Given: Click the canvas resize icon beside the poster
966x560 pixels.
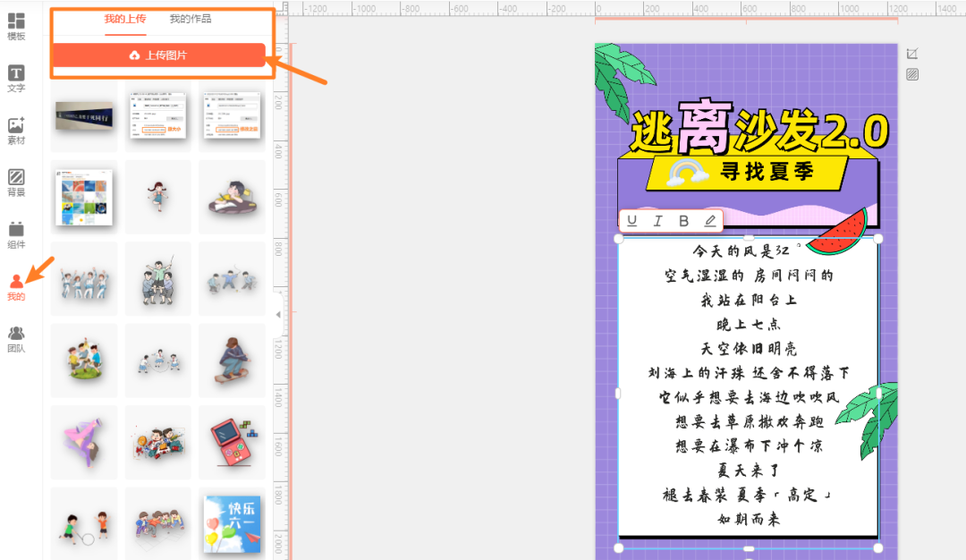Looking at the screenshot, I should (912, 54).
